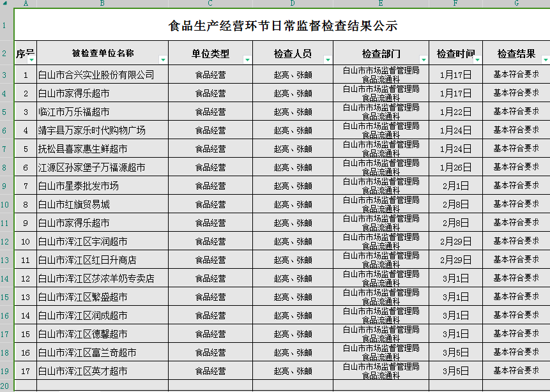
Task: Select cell 靖宇县万家乐时代购物广场
Action: pos(102,130)
